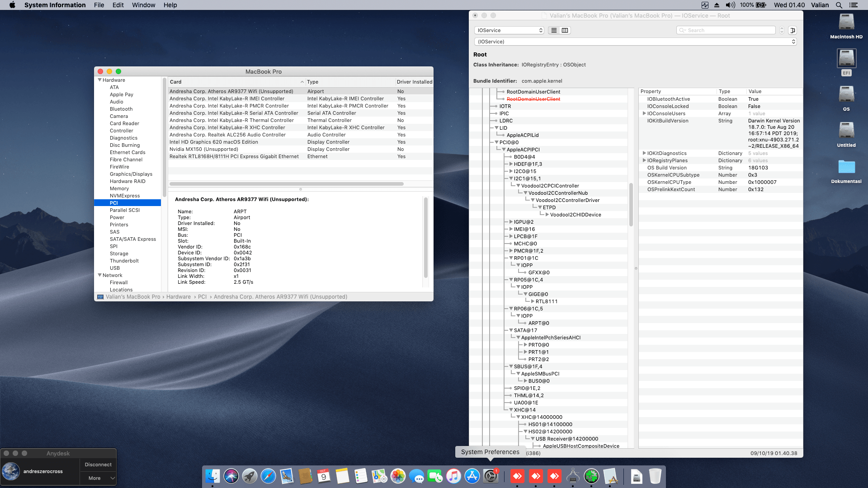
Task: Open FaceTime from the dock
Action: tap(435, 476)
